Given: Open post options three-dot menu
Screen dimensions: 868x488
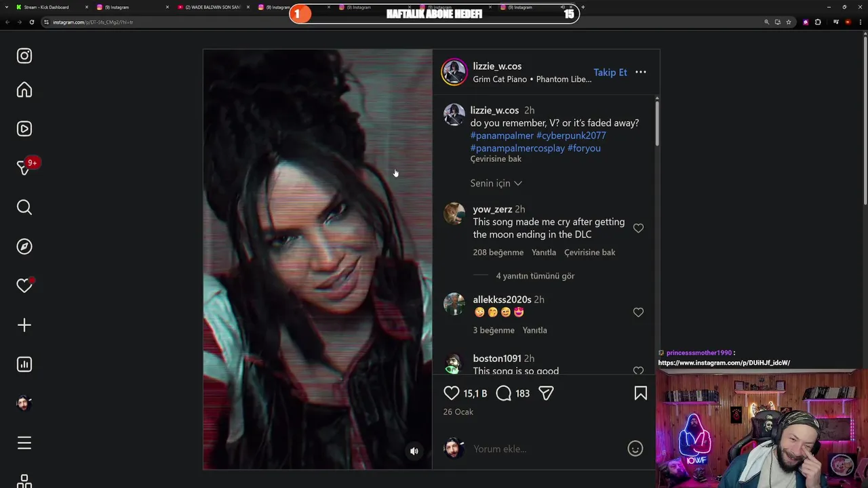Looking at the screenshot, I should coord(641,72).
